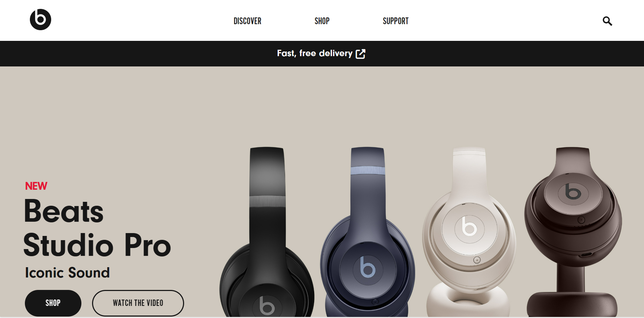644x318 pixels.
Task: Click the b logo on the cream headphones
Action: click(x=469, y=226)
